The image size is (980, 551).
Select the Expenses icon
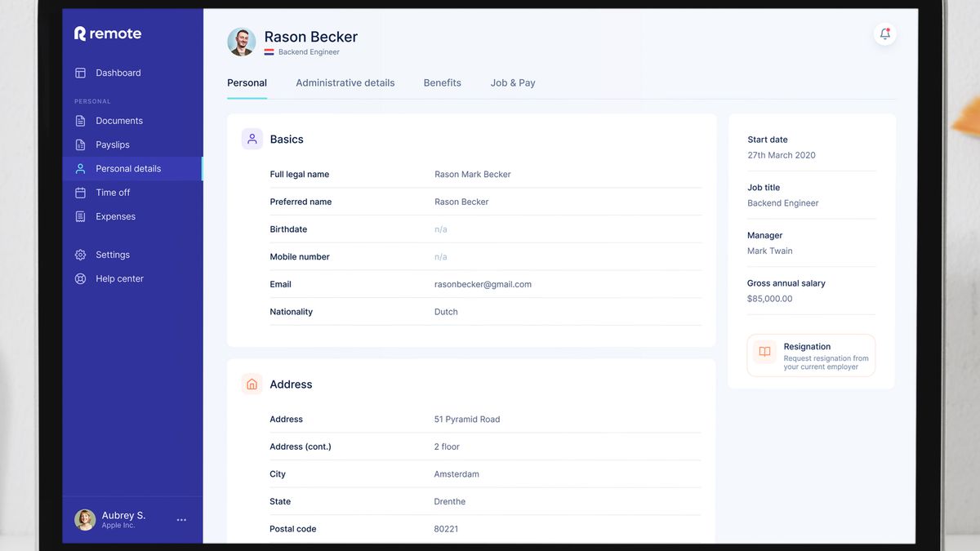click(80, 216)
